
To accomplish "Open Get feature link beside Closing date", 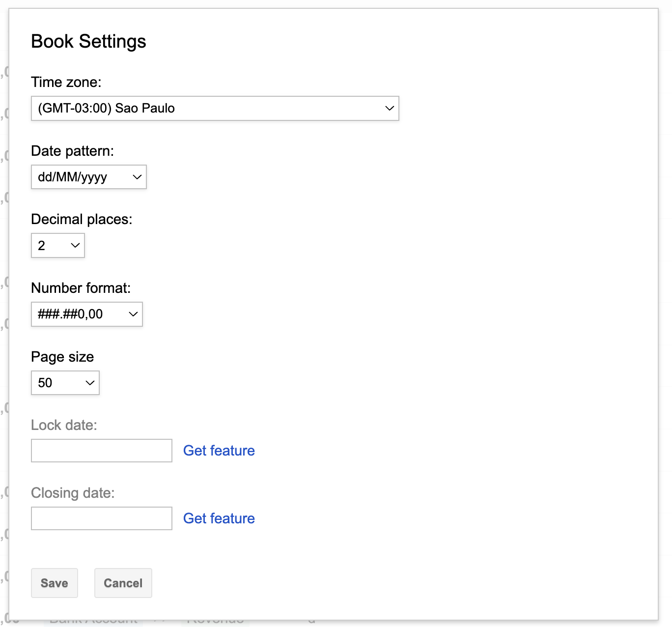I will 219,518.
